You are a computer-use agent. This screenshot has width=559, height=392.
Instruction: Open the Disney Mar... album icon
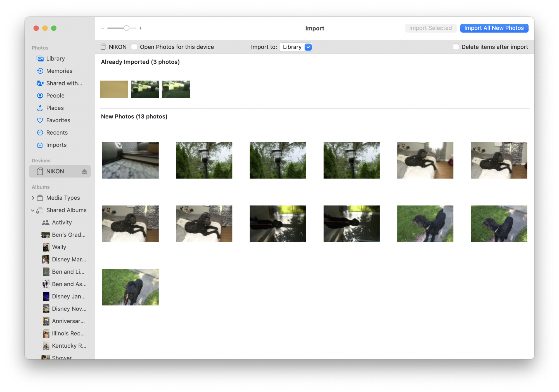pyautogui.click(x=46, y=259)
